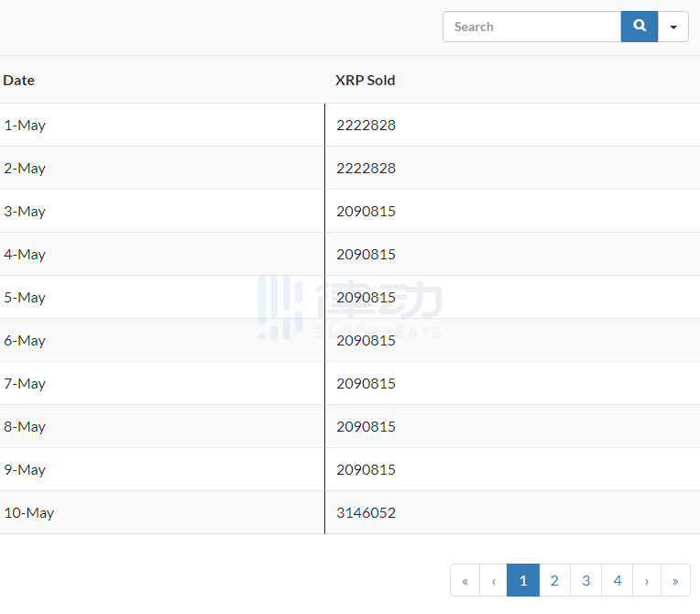Select the 10-May date cell
This screenshot has width=700, height=614.
[162, 513]
